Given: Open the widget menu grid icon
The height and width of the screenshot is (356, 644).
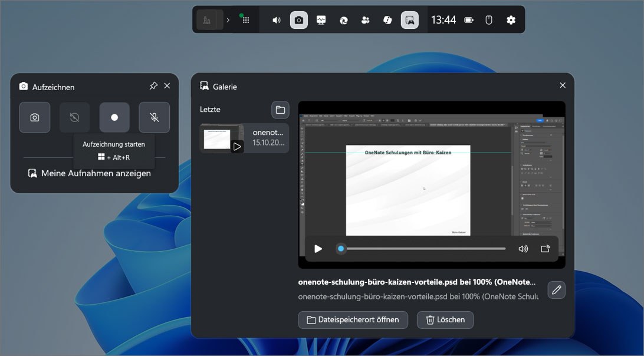Looking at the screenshot, I should coord(246,20).
